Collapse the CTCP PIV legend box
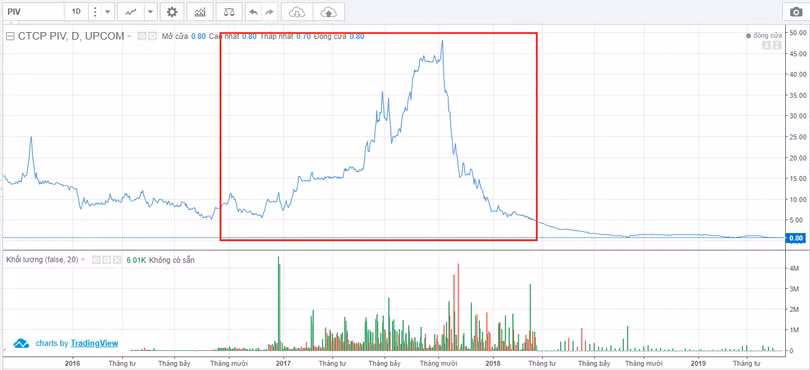810x370 pixels. (x=9, y=37)
